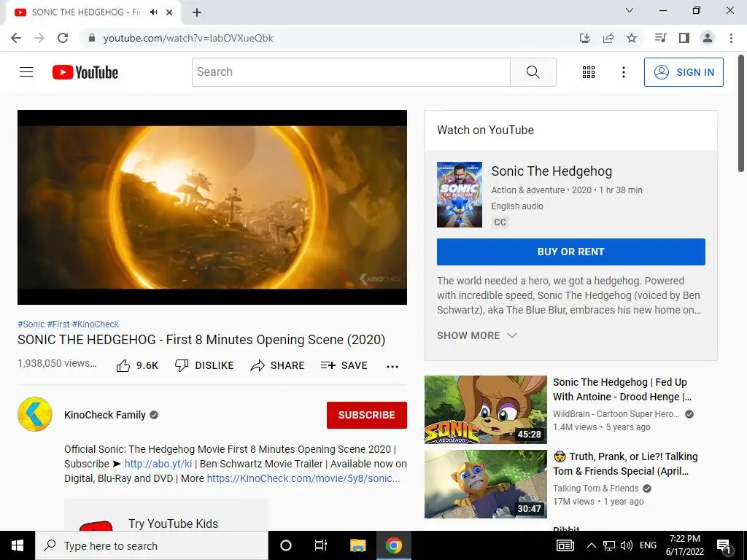
Task: Open 'Sonic The Hedgehog | Fed Up' title
Action: [622, 389]
